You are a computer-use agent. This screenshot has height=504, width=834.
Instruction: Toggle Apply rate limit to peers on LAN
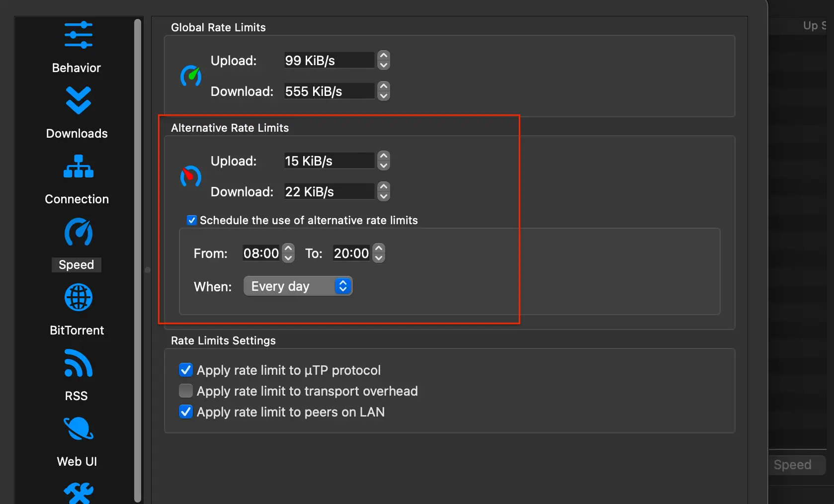tap(186, 412)
